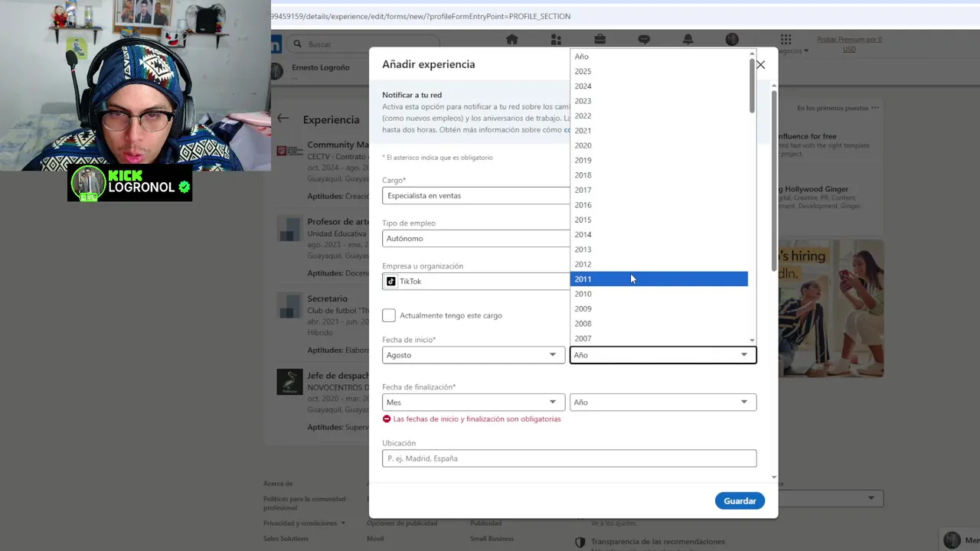Screen dimensions: 980x551
Task: Go back using arrow beside Experiencia
Action: [x=283, y=119]
